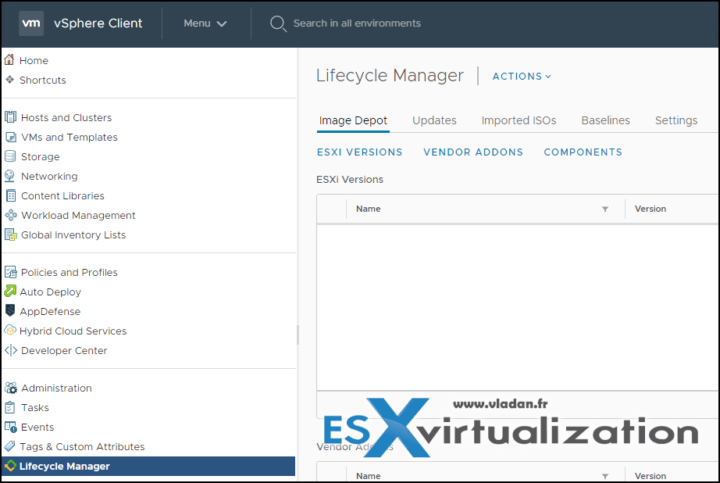The image size is (720, 483).
Task: Sort Vendor Addons by Name header
Action: 368,476
